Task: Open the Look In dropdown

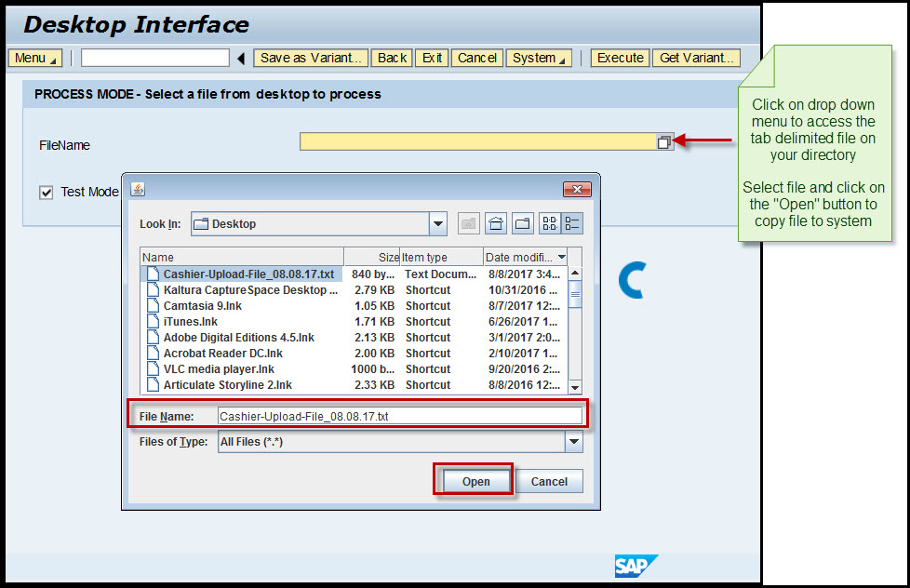Action: click(437, 223)
